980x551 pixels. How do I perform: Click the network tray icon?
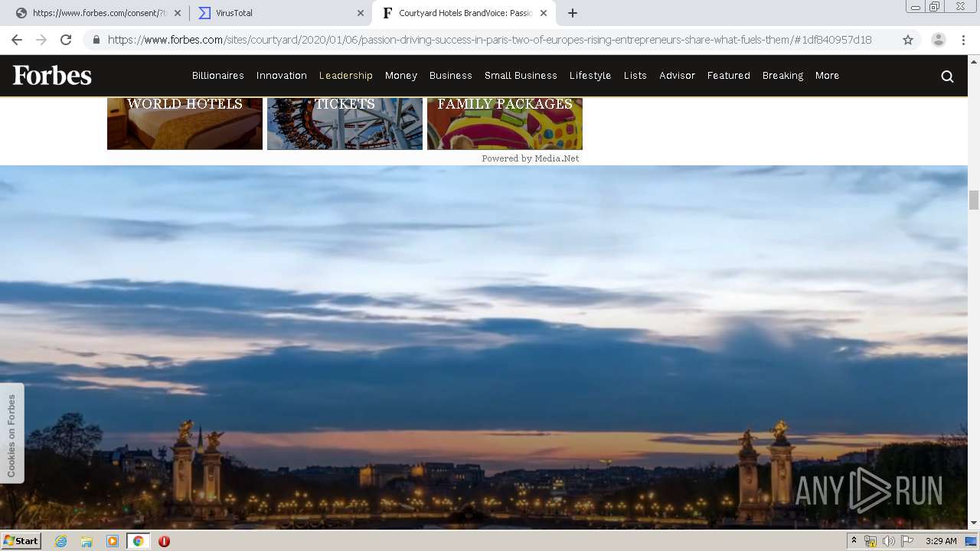[x=871, y=541]
